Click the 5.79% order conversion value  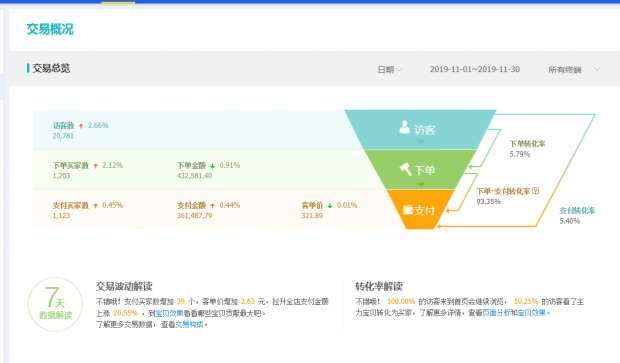tap(520, 154)
